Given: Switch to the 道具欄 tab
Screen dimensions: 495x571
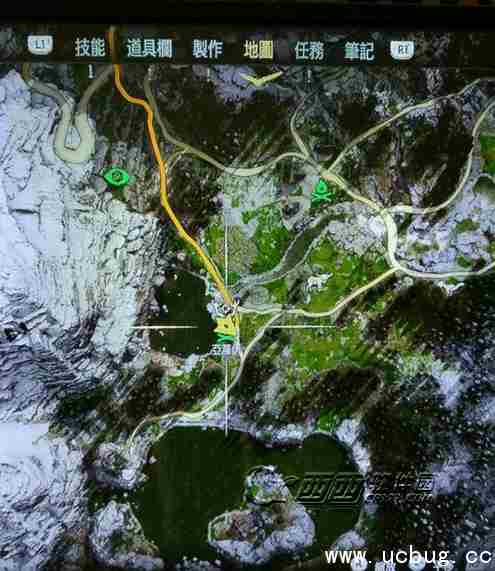Looking at the screenshot, I should (149, 48).
